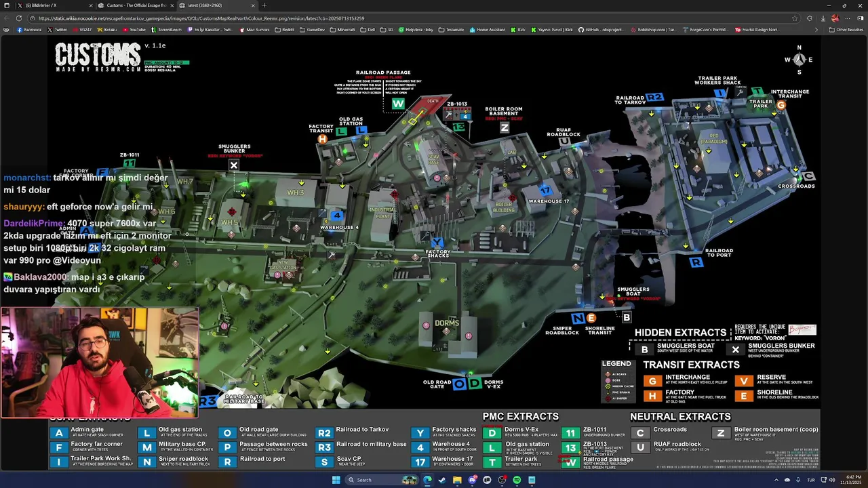Click the CUSTOMS map title logo

click(98, 54)
